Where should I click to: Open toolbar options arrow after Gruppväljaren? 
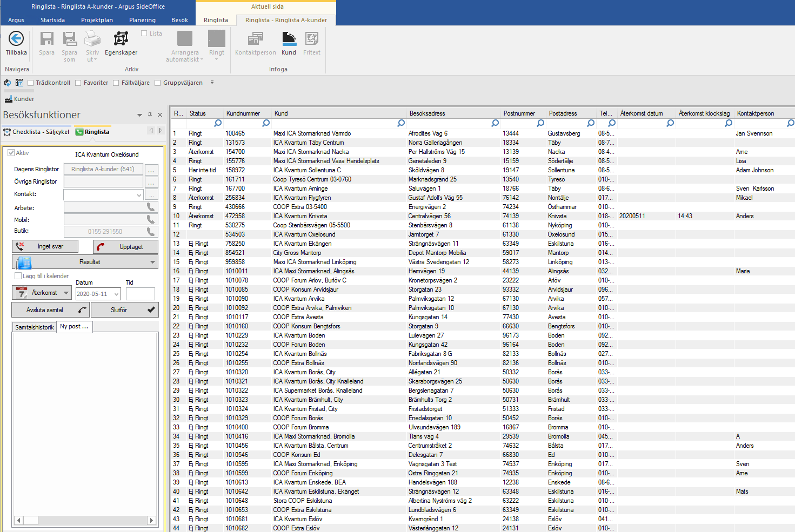point(212,83)
